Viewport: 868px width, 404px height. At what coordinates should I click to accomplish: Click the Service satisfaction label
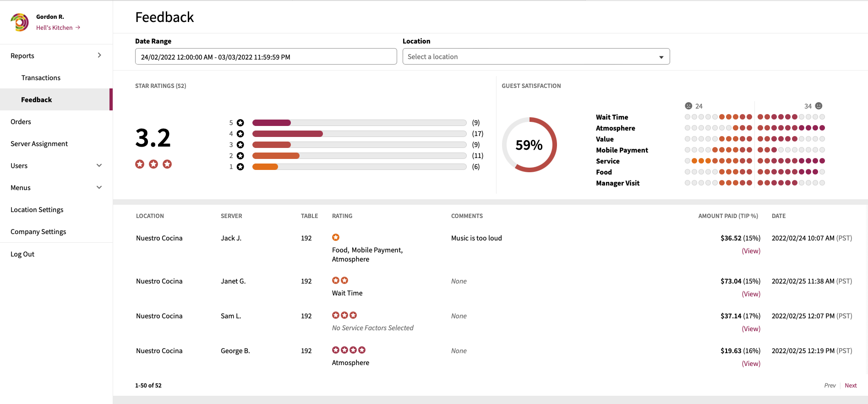[608, 161]
